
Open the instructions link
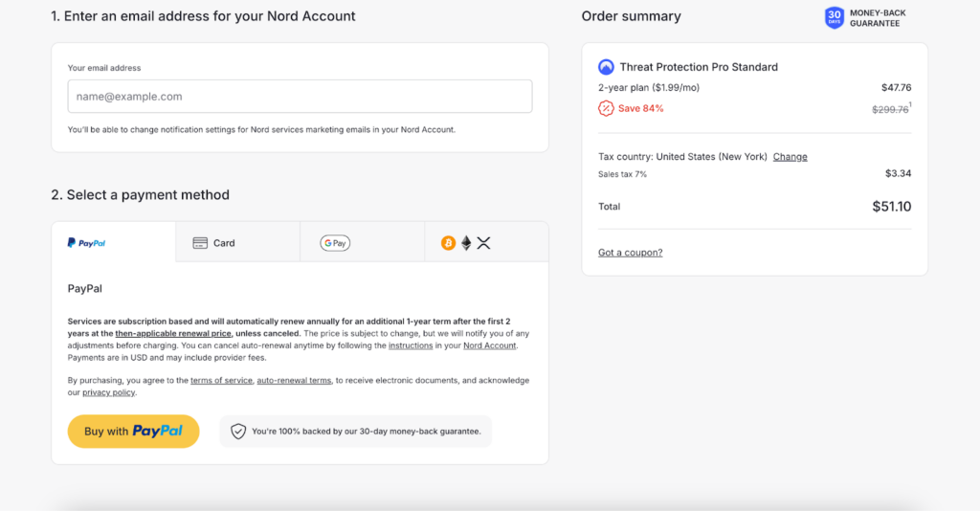tap(411, 345)
